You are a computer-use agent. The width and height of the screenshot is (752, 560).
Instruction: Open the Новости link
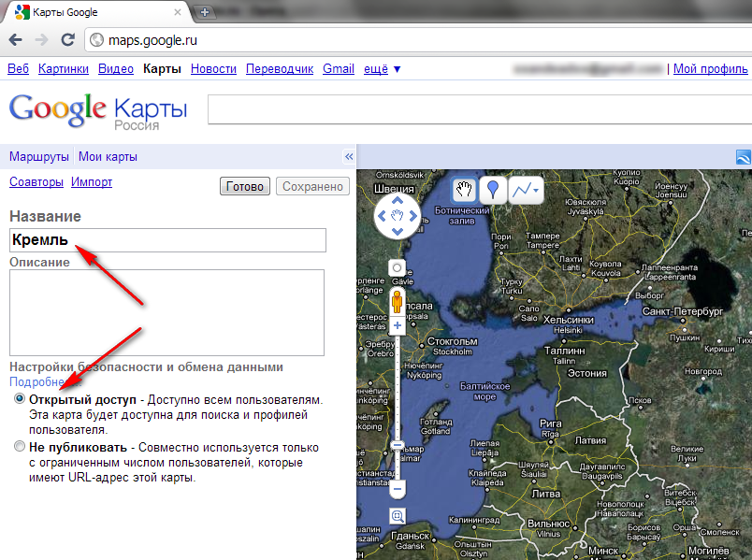213,69
